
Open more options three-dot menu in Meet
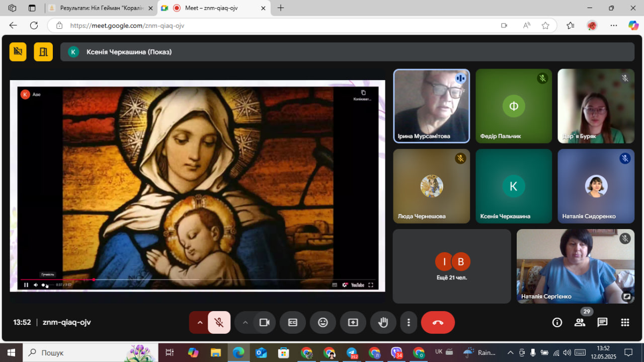click(409, 322)
